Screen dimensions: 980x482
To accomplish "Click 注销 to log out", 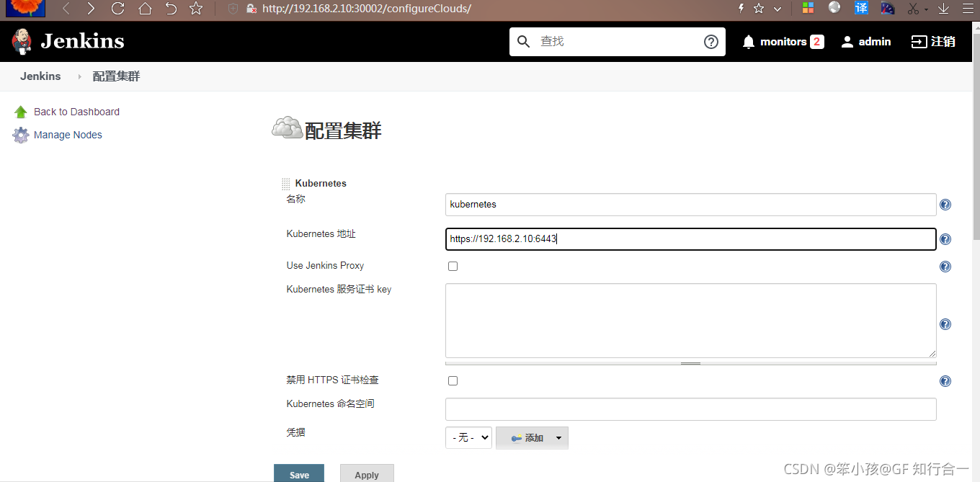I will [933, 42].
